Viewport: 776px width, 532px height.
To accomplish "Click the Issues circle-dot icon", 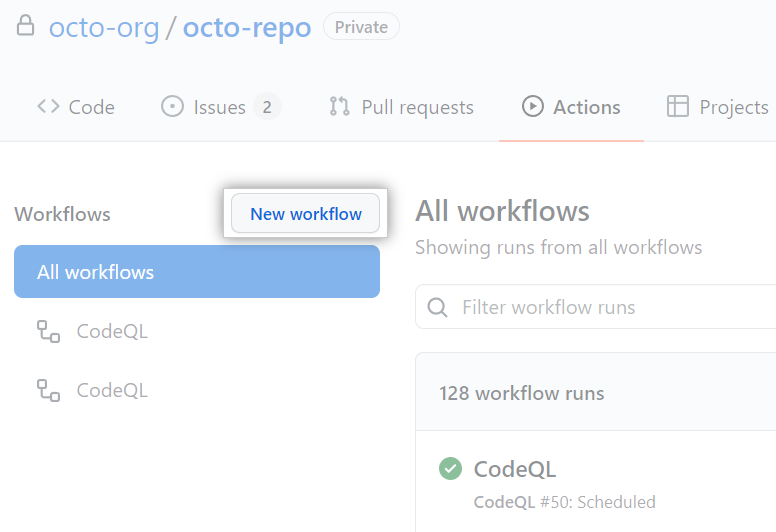I will coord(172,106).
